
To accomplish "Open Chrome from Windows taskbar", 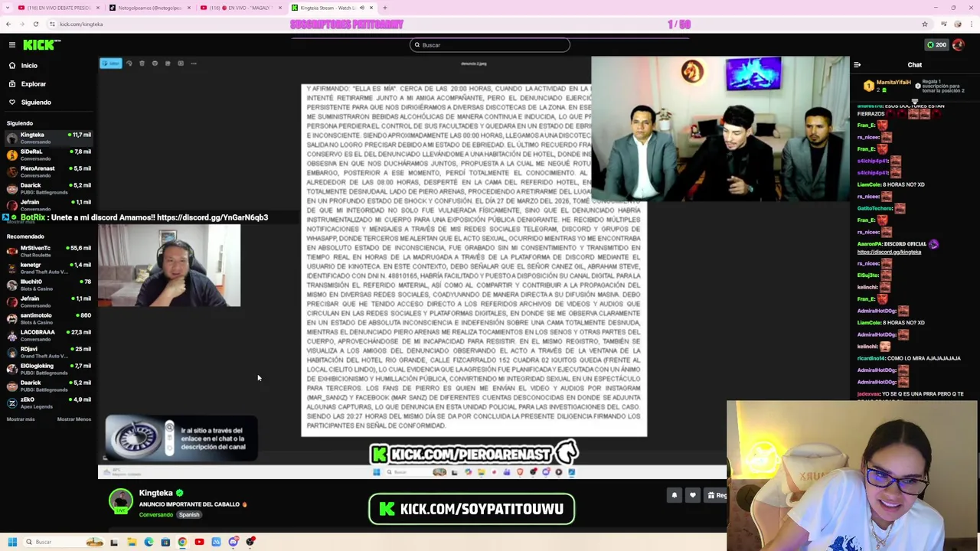I will (182, 543).
